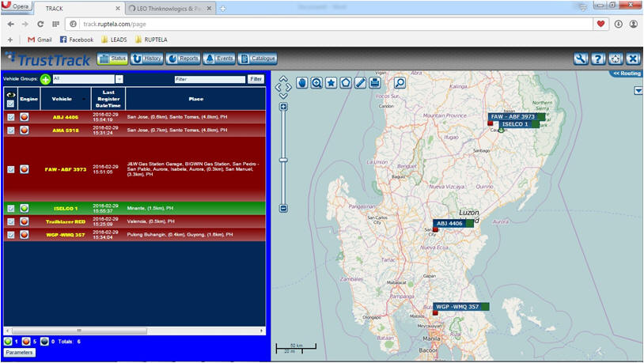This screenshot has height=363, width=644.
Task: Click the TrustTrack logout X icon
Action: click(633, 59)
